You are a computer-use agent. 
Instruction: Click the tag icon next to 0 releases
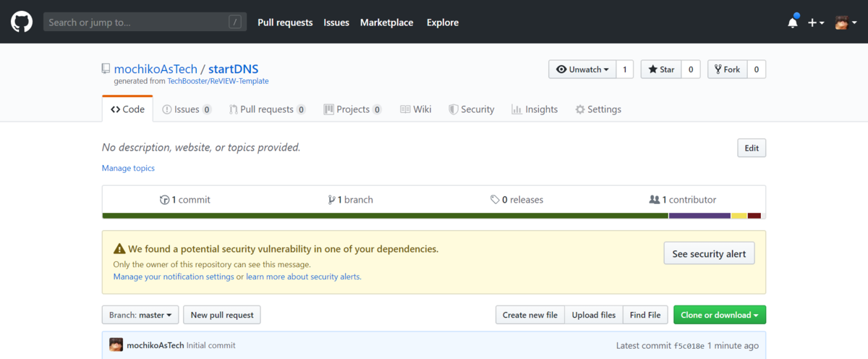tap(495, 200)
